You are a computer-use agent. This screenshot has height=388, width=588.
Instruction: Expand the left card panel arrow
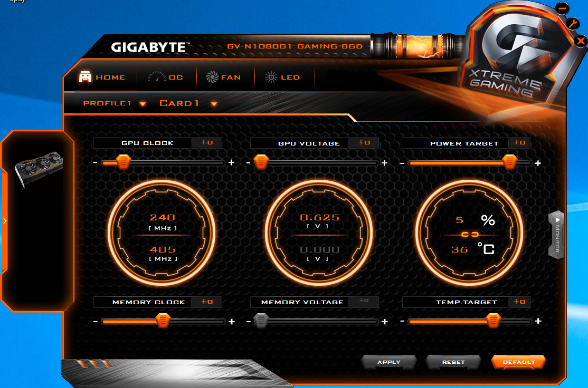click(x=5, y=221)
